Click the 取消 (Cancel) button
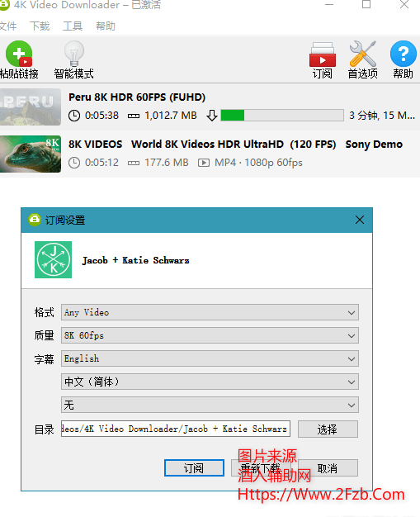 (328, 468)
